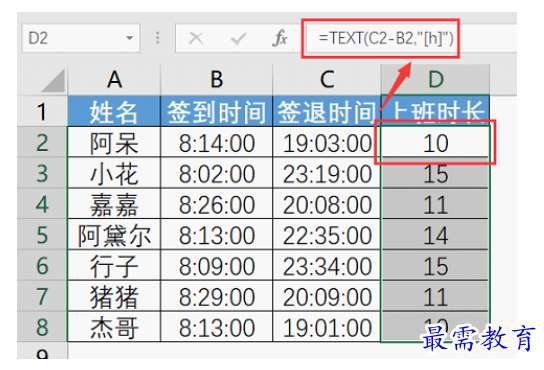Select row 8 header

42,327
